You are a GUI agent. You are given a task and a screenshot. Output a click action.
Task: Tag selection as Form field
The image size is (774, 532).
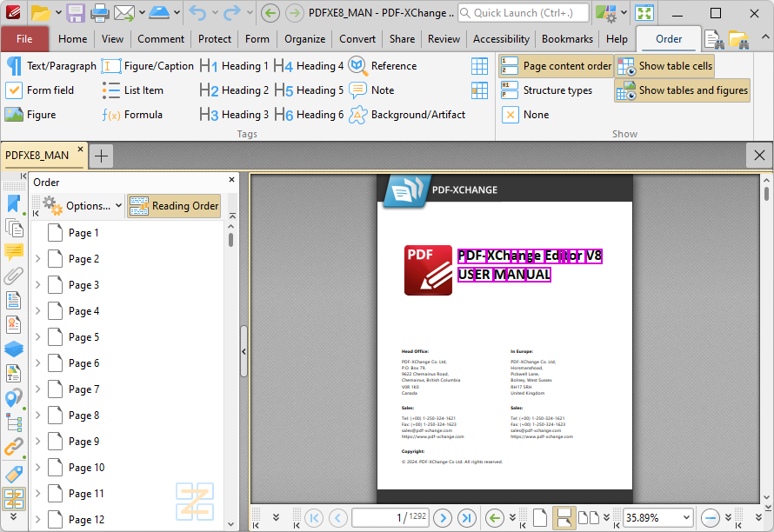[39, 90]
